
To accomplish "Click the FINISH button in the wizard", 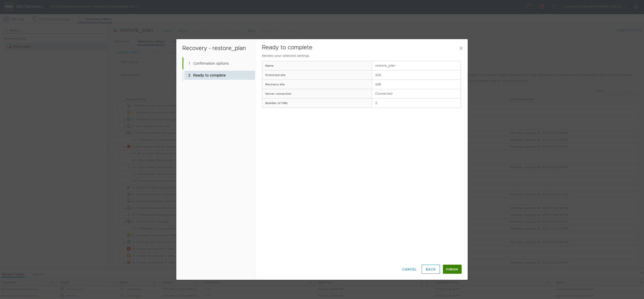I will 452,269.
